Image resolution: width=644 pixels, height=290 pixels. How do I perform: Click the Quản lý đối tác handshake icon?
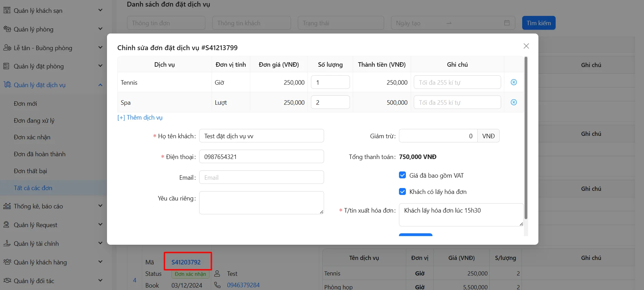(x=7, y=281)
